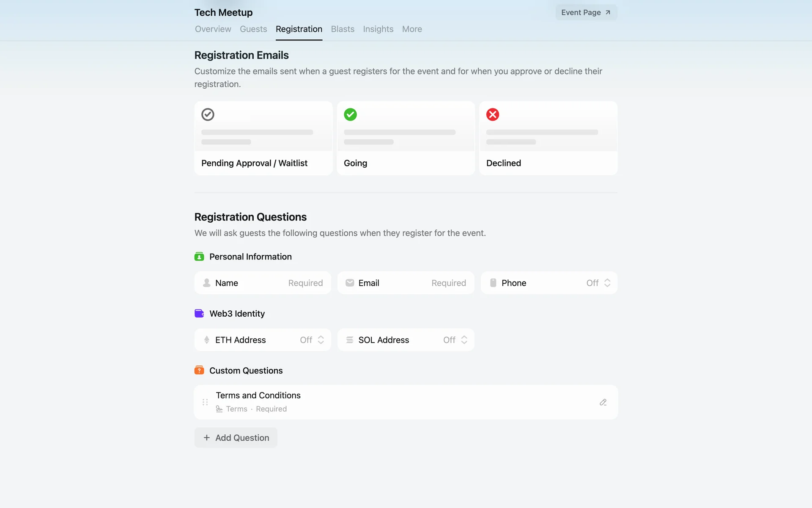The image size is (812, 508).
Task: Click the red X Declined icon
Action: tap(493, 114)
